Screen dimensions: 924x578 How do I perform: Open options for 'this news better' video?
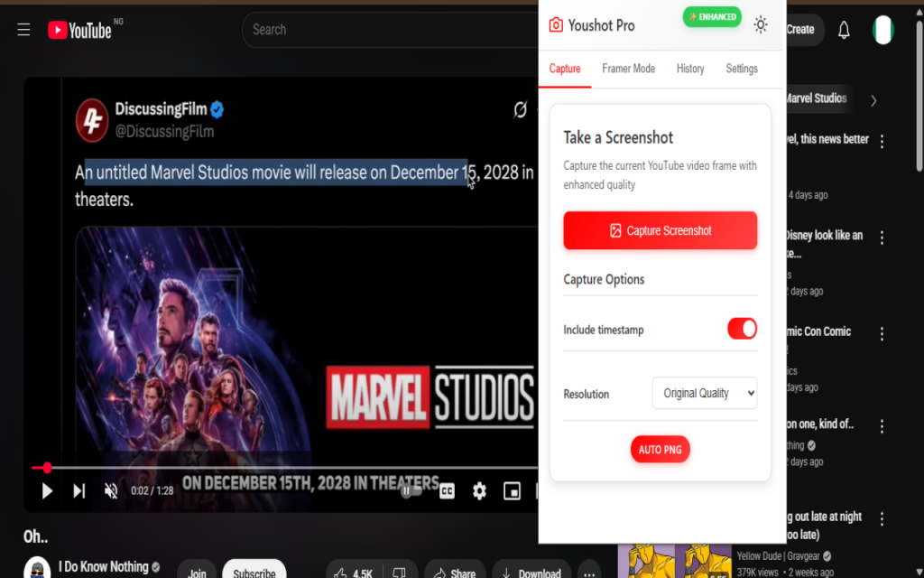(882, 142)
